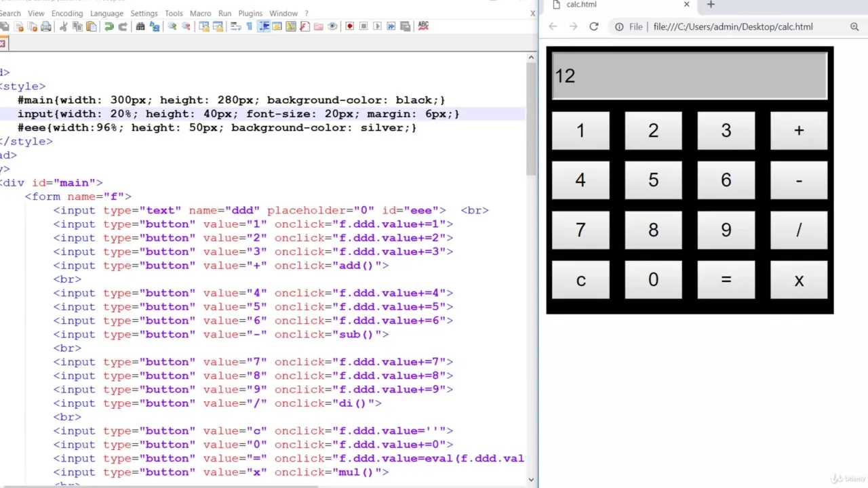
Task: Open the Language menu
Action: click(x=106, y=13)
